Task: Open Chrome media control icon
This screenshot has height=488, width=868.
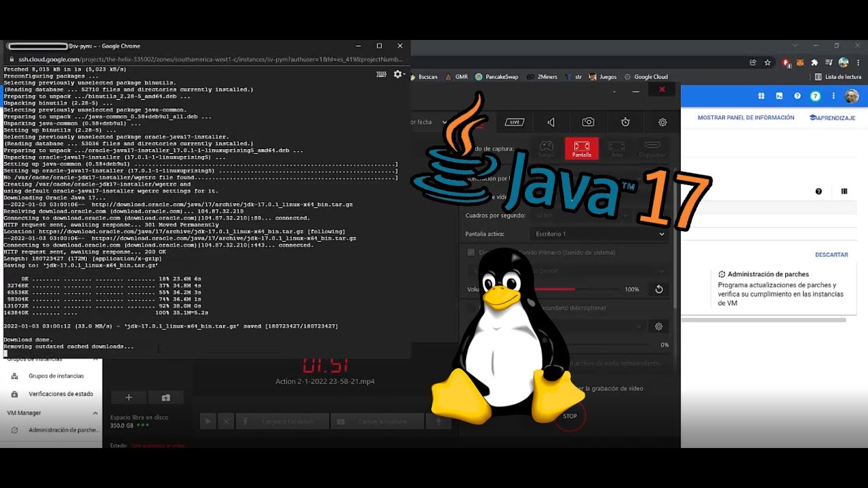Action: click(829, 62)
